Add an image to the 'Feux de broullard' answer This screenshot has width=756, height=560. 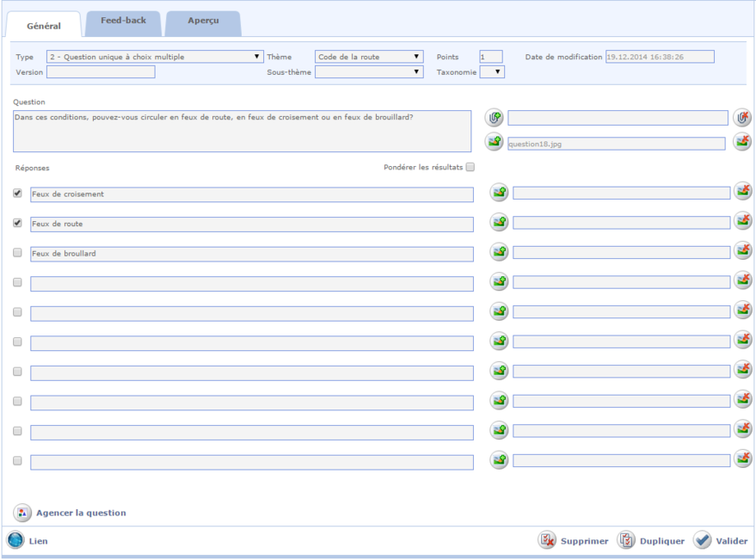click(x=499, y=252)
